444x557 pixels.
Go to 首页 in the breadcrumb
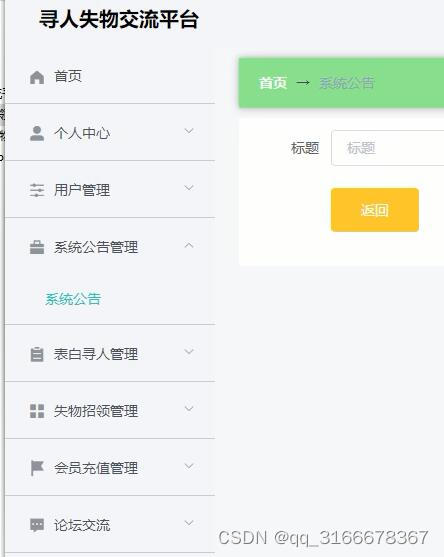click(273, 83)
